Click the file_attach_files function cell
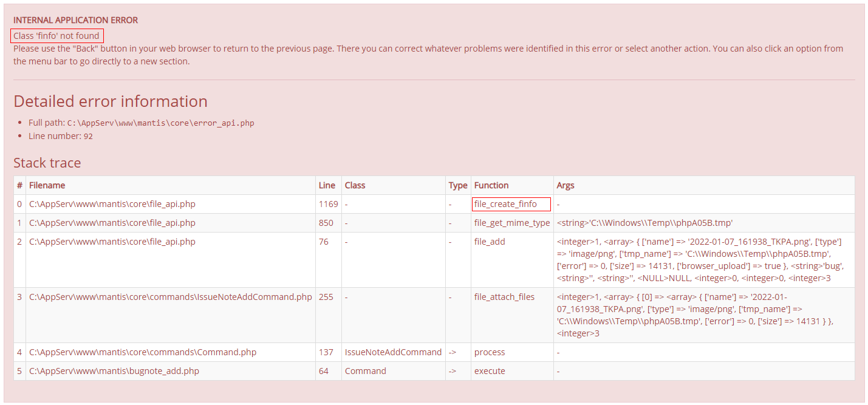 point(504,297)
